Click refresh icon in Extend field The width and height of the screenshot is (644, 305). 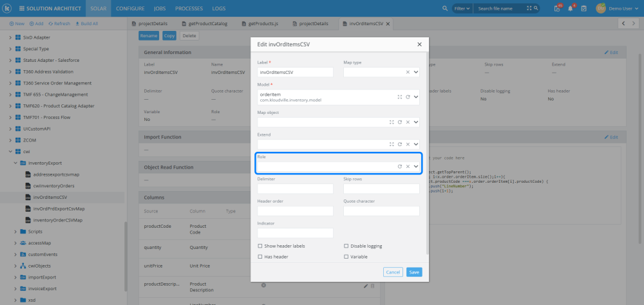[400, 144]
